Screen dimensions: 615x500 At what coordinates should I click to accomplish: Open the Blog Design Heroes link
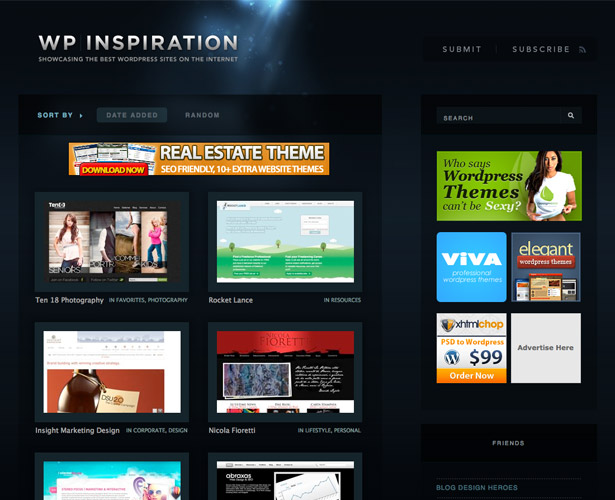coord(477,488)
